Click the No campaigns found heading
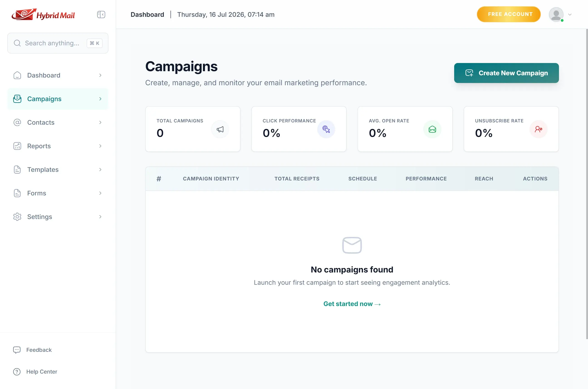 (352, 270)
